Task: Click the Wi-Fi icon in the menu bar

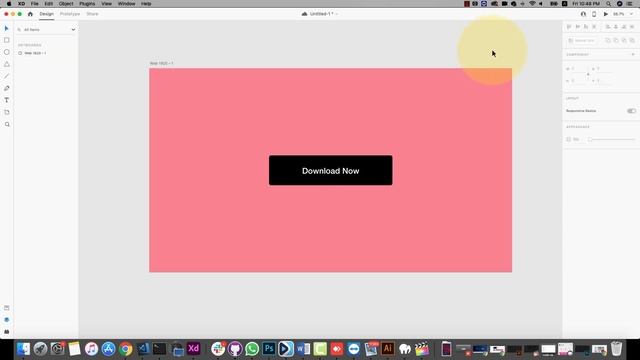Action: pyautogui.click(x=532, y=4)
